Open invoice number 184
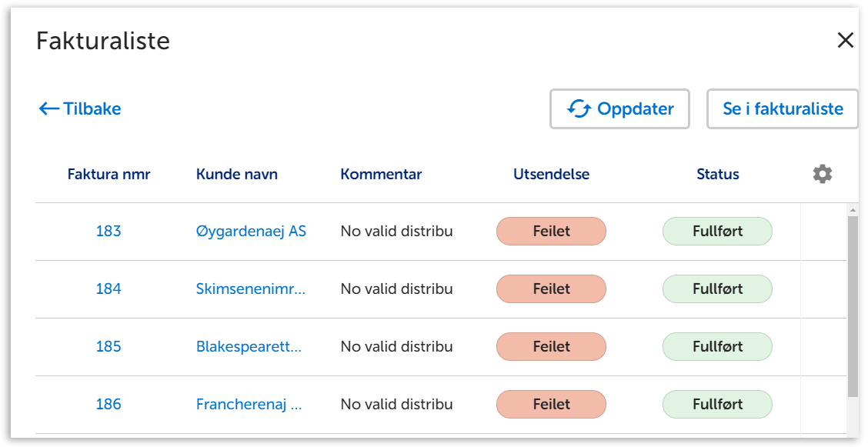 pos(108,289)
